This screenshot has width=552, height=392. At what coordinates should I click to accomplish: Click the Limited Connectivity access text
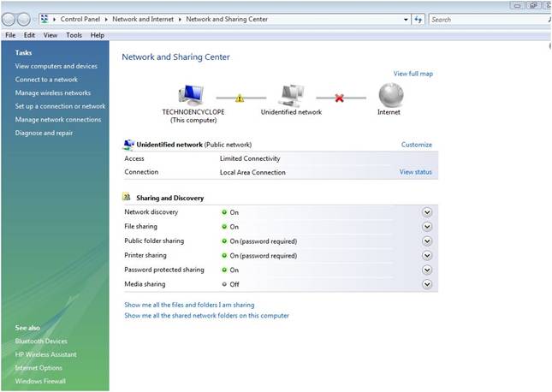coord(250,158)
